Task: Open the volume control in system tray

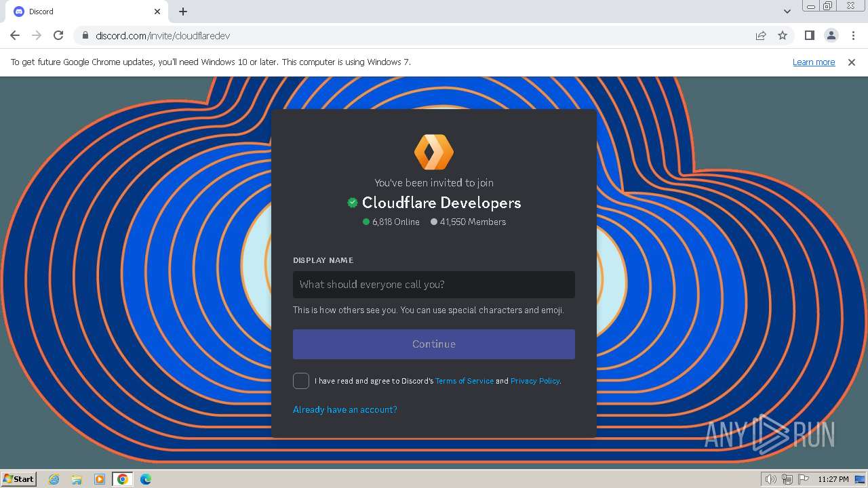Action: click(771, 479)
